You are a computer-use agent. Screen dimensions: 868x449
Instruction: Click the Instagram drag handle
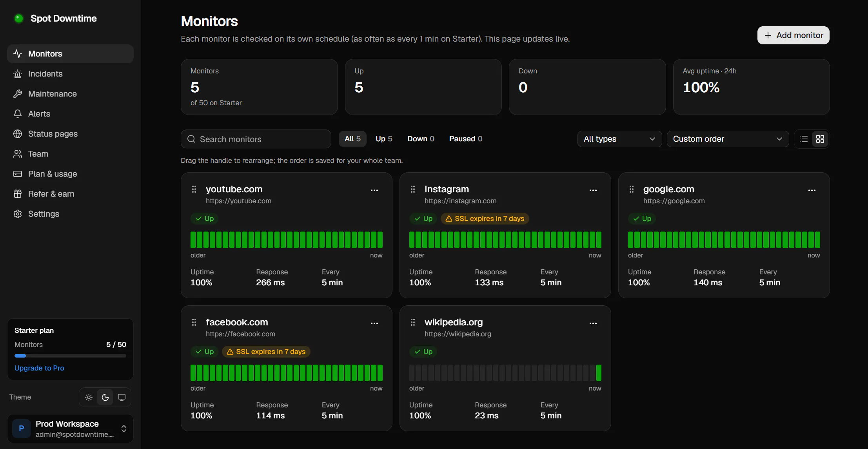413,190
